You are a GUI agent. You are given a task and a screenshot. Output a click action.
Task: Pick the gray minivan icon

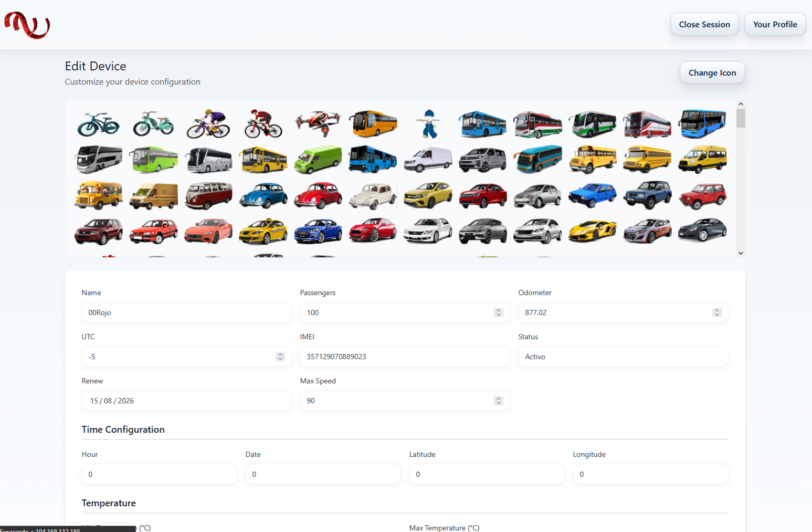[x=483, y=160]
